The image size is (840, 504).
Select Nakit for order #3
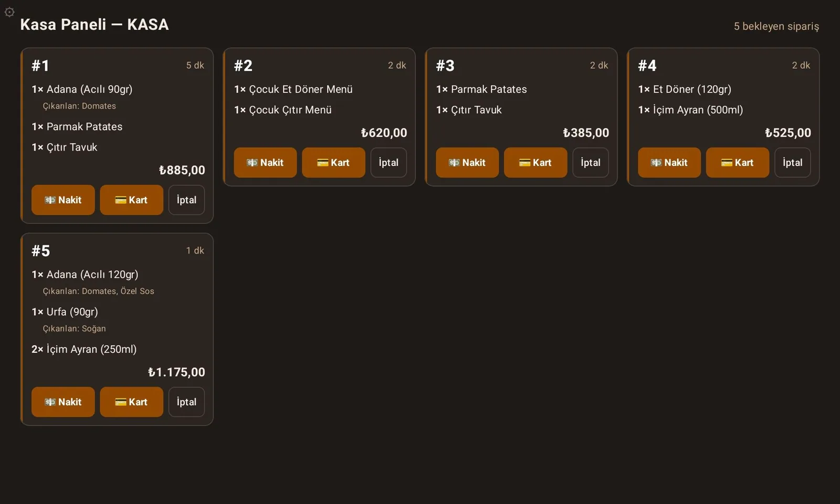[x=467, y=163]
